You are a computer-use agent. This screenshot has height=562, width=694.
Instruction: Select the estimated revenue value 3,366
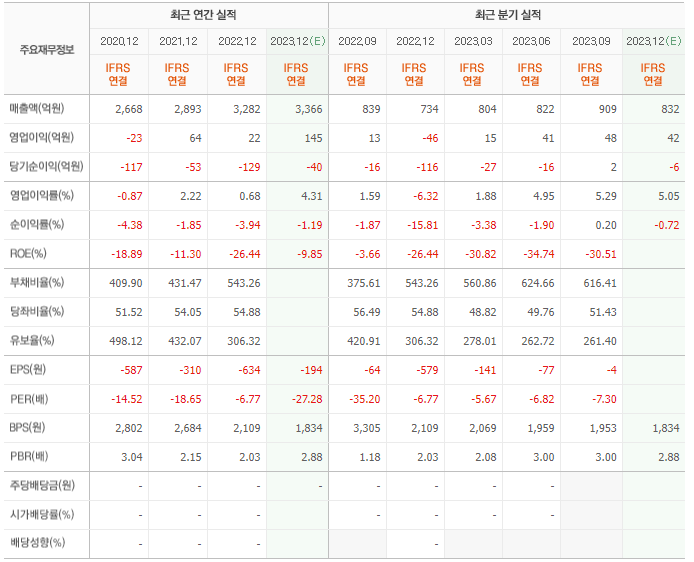point(309,109)
